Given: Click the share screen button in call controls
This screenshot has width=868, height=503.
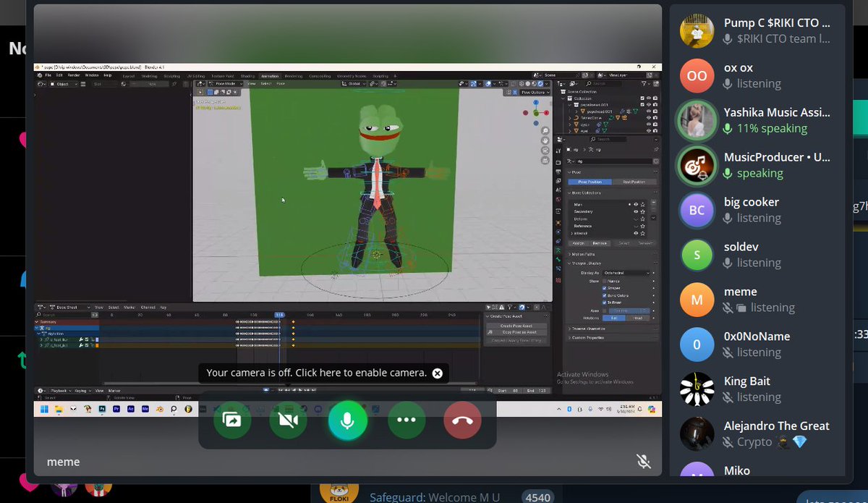Looking at the screenshot, I should pos(232,420).
